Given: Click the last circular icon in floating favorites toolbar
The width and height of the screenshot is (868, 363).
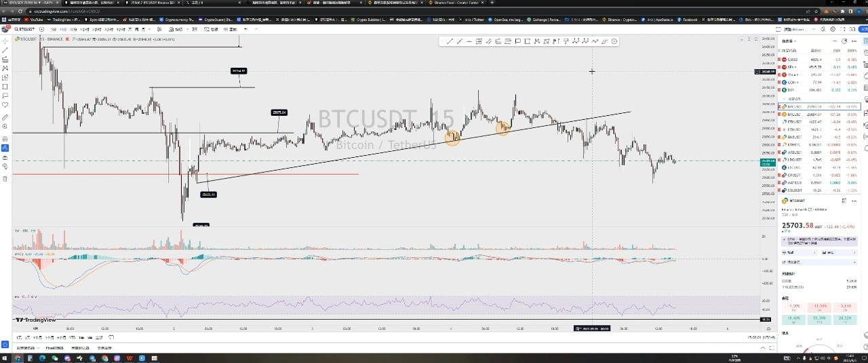Looking at the screenshot, I should point(615,41).
